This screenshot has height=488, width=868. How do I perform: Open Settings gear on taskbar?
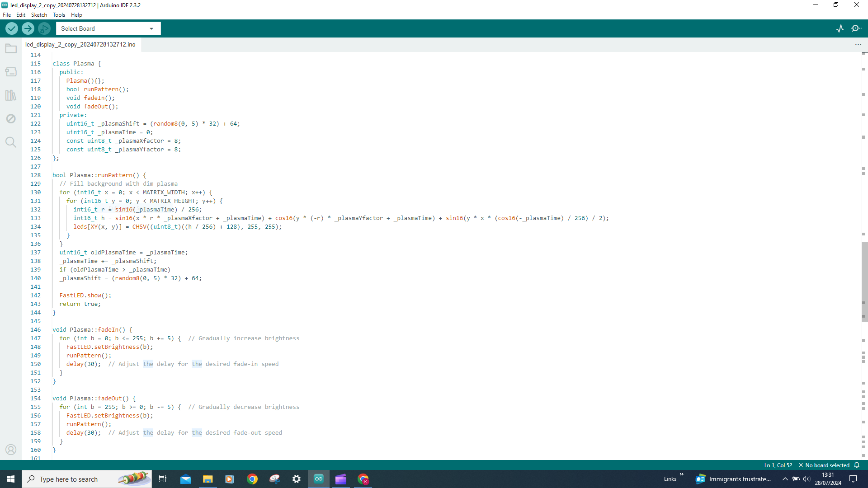pyautogui.click(x=297, y=479)
